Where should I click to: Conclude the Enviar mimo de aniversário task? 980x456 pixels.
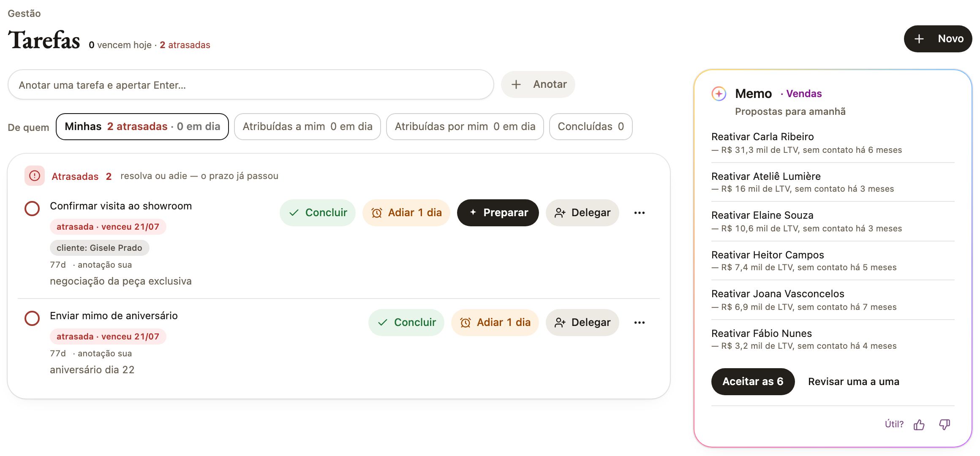pos(406,323)
